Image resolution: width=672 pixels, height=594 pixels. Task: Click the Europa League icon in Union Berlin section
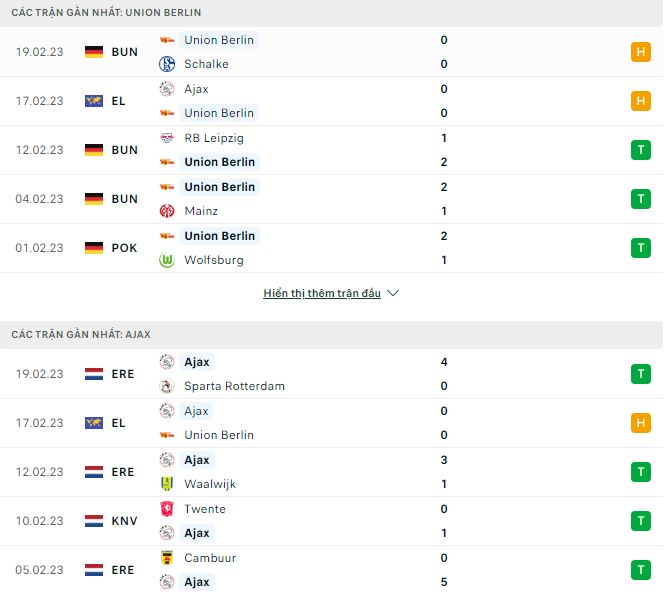tap(94, 101)
